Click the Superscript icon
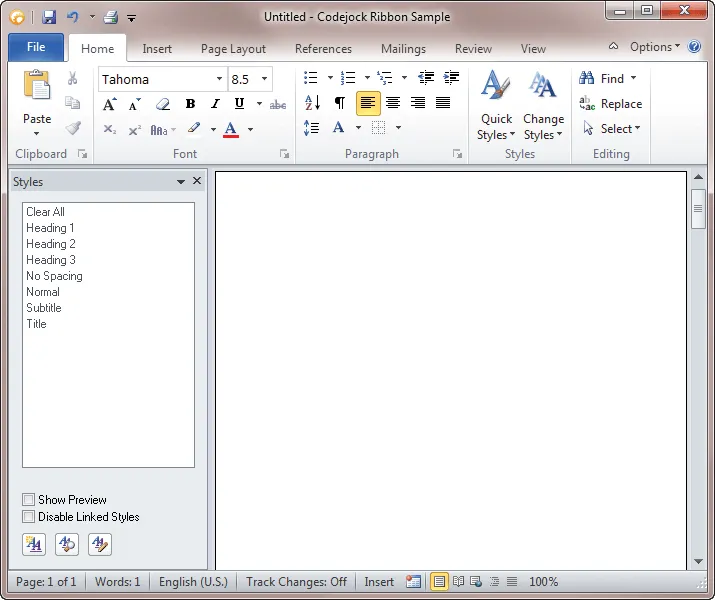The image size is (715, 600). click(x=135, y=130)
